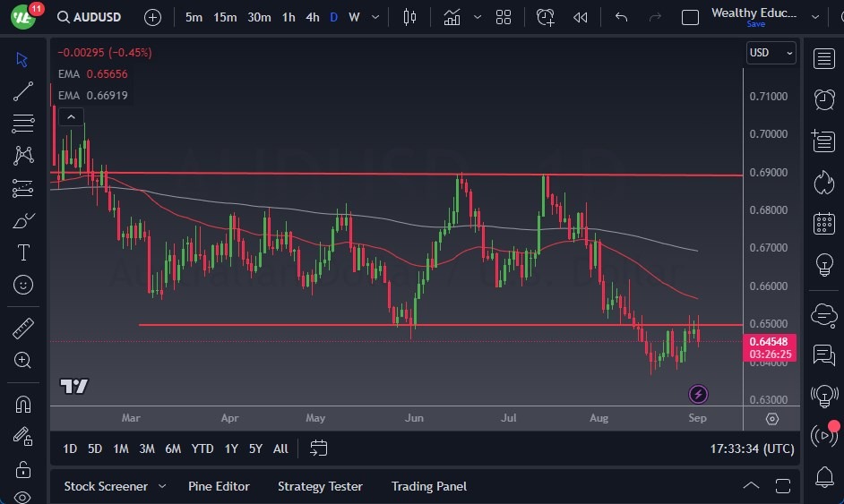
Task: Click the zoom in magnifier tool
Action: (23, 360)
